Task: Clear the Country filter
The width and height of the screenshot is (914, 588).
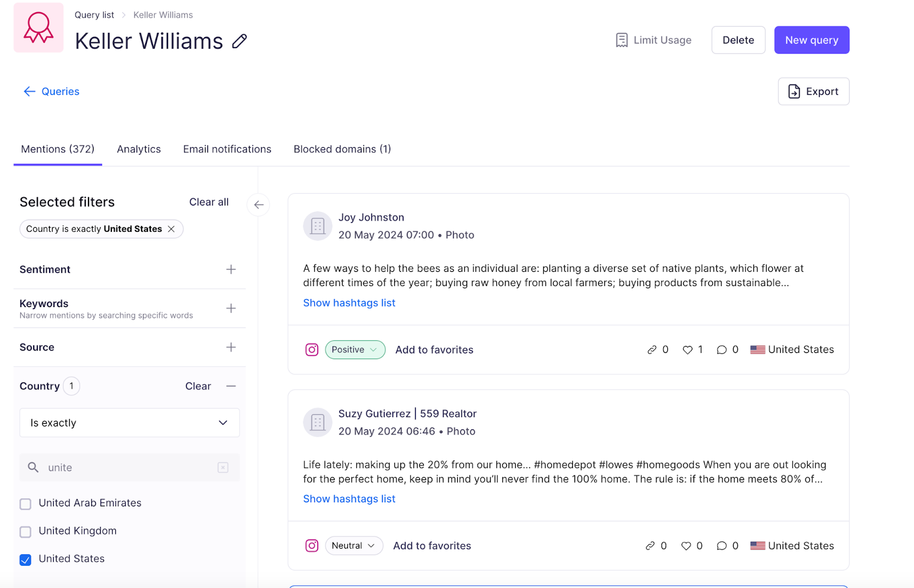Action: tap(198, 386)
